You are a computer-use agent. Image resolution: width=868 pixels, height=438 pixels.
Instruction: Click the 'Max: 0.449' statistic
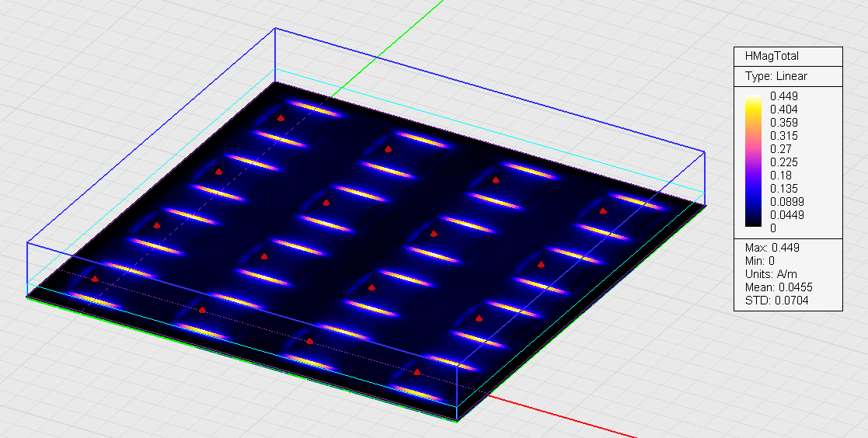(772, 248)
